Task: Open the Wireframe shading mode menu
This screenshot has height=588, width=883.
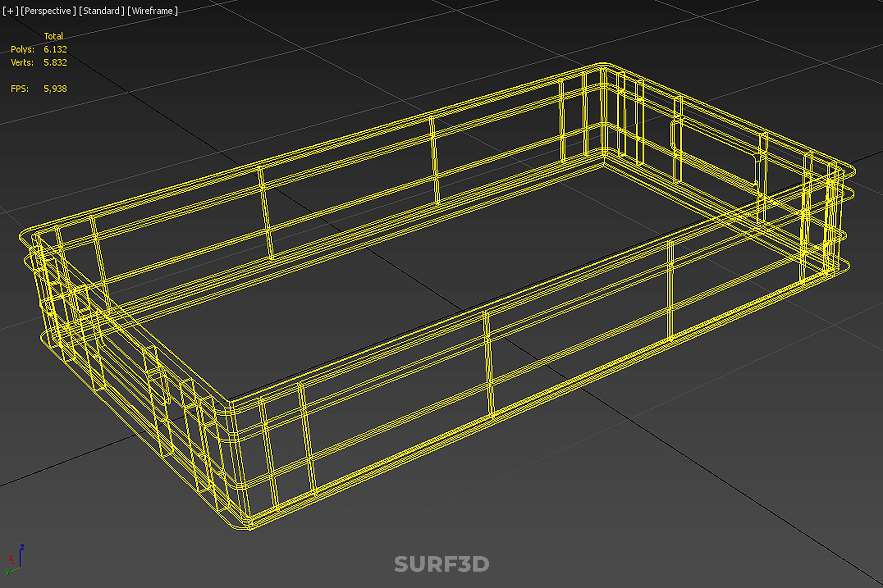Action: point(152,11)
